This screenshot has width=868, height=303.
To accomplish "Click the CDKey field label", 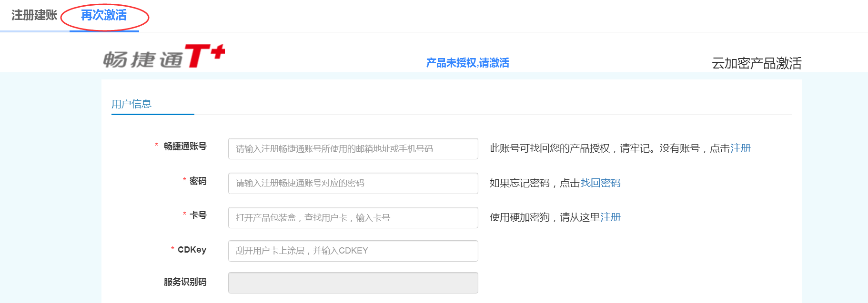I will (x=192, y=250).
